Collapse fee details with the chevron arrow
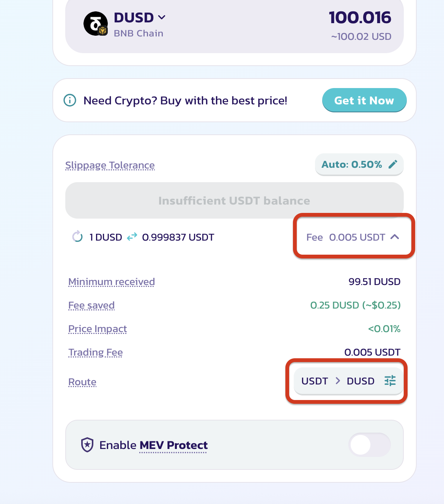The height and width of the screenshot is (504, 444). 395,237
